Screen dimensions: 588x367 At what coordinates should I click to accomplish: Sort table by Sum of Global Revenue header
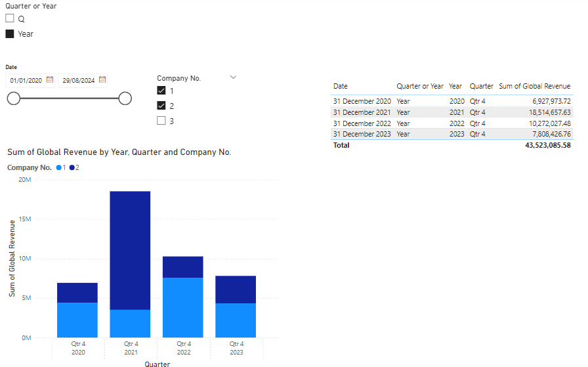534,86
